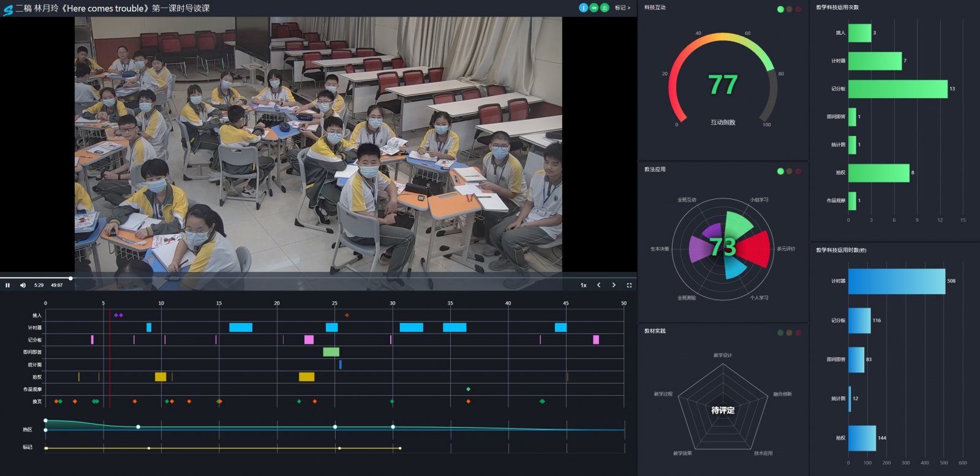The height and width of the screenshot is (476, 980).
Task: Enter fullscreen video mode
Action: [629, 285]
